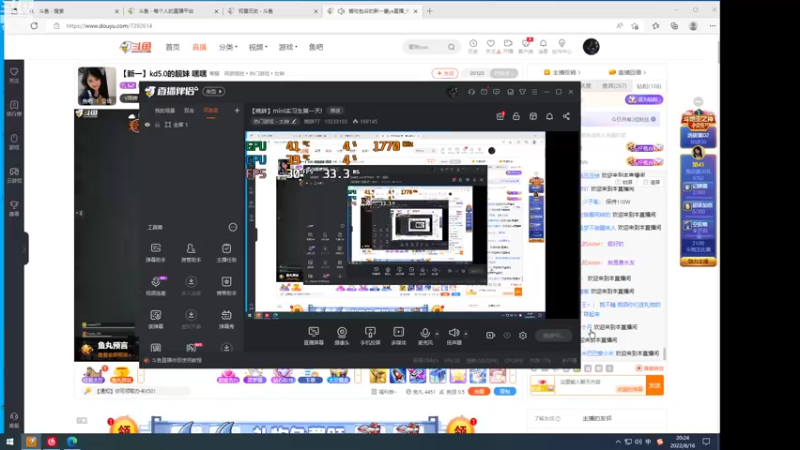Screen dimensions: 800x450
Task: Add a new scene with plus icon
Action: click(237, 110)
